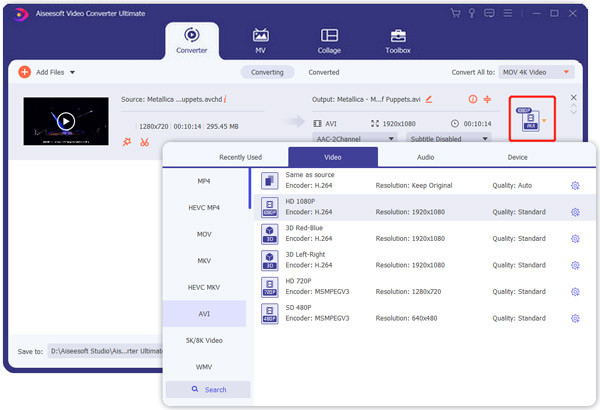The image size is (600, 410).
Task: Choose AVI format
Action: tap(204, 314)
